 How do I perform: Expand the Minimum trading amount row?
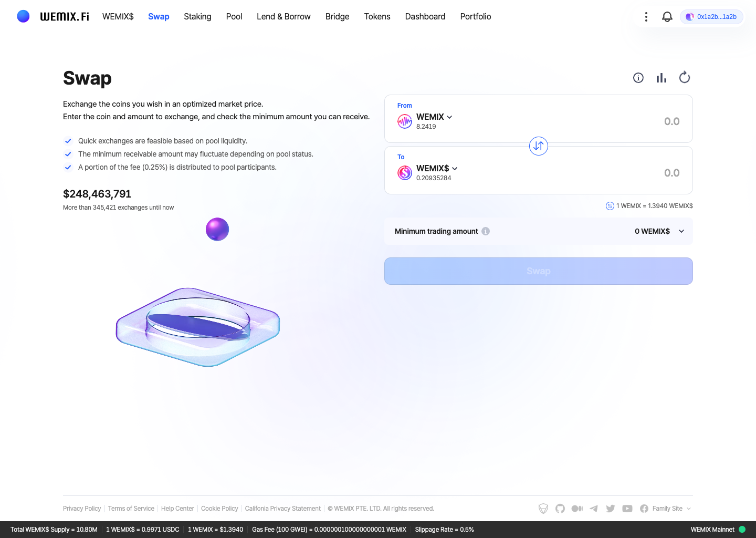pos(539,231)
